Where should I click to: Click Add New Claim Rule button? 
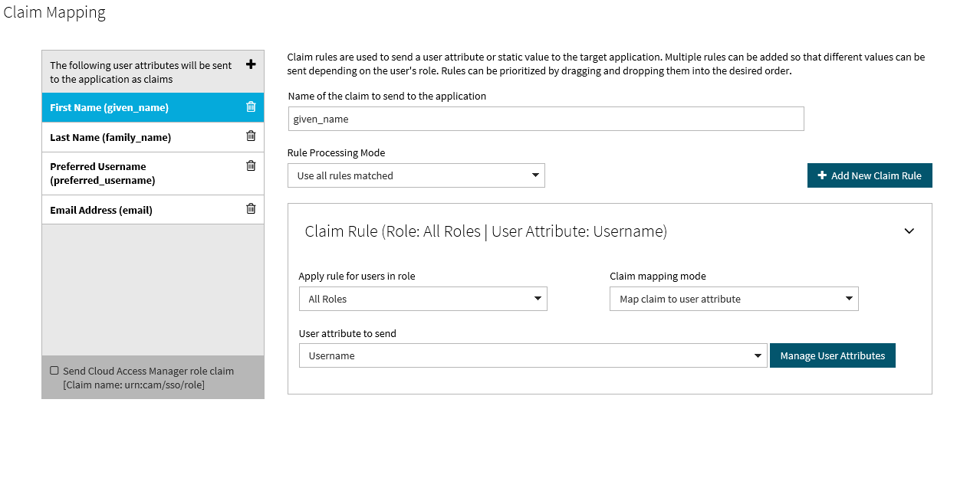(x=870, y=175)
